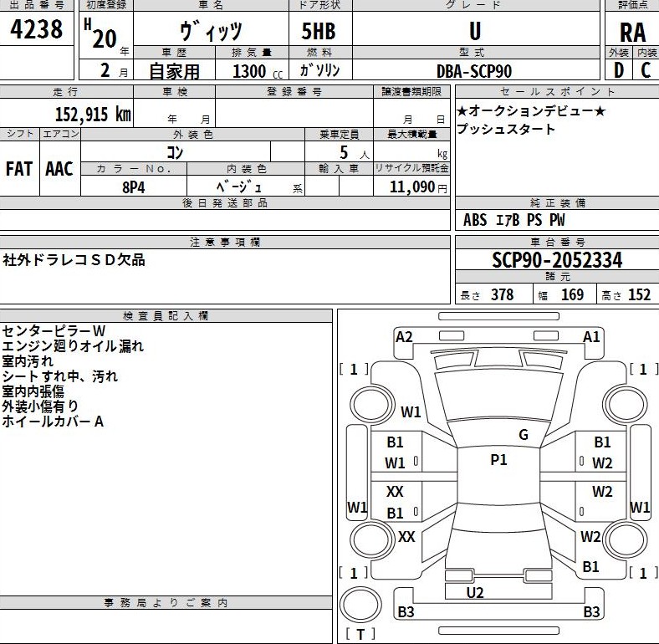Click the 検査員記入欄 section header
The width and height of the screenshot is (659, 644).
(166, 316)
